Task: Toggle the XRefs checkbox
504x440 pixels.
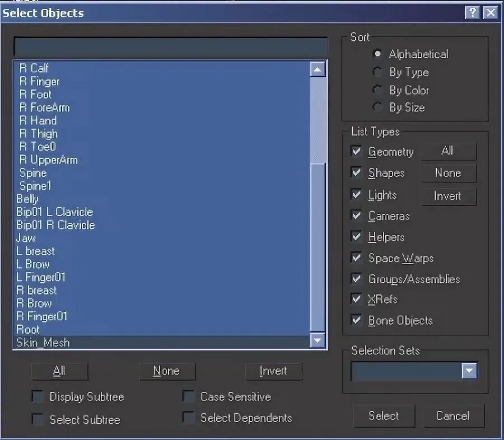Action: click(356, 299)
